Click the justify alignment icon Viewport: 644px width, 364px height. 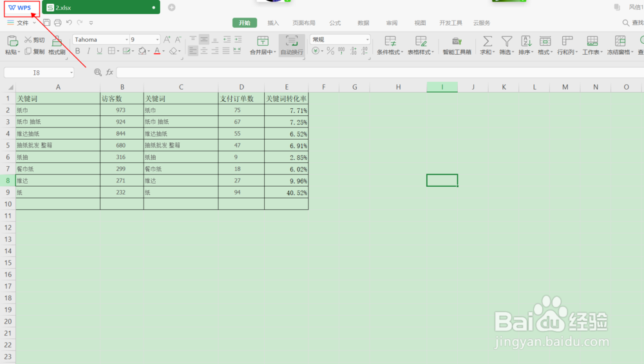click(226, 51)
